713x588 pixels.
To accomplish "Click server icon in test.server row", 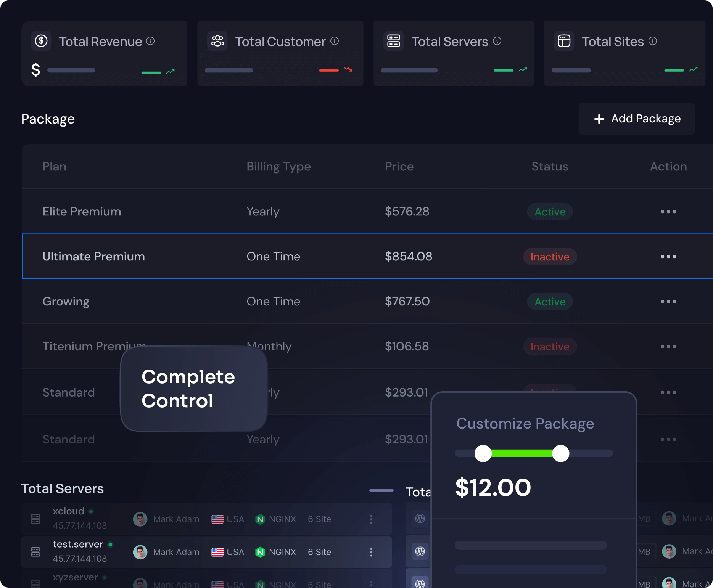I will (35, 552).
